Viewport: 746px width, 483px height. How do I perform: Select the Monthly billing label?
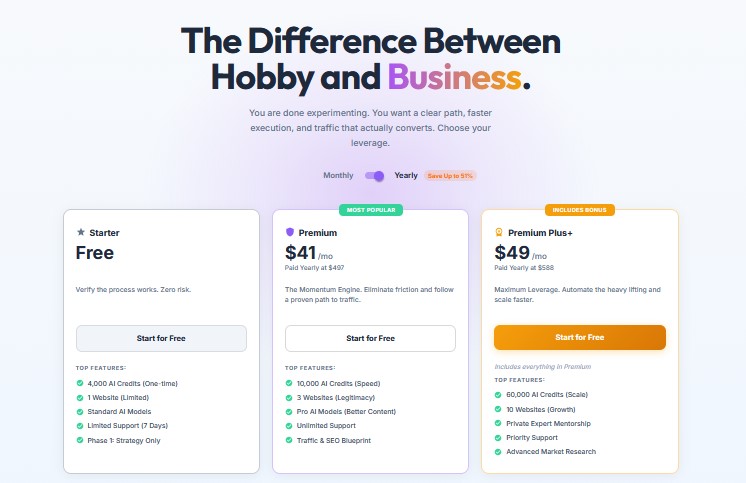pyautogui.click(x=338, y=176)
